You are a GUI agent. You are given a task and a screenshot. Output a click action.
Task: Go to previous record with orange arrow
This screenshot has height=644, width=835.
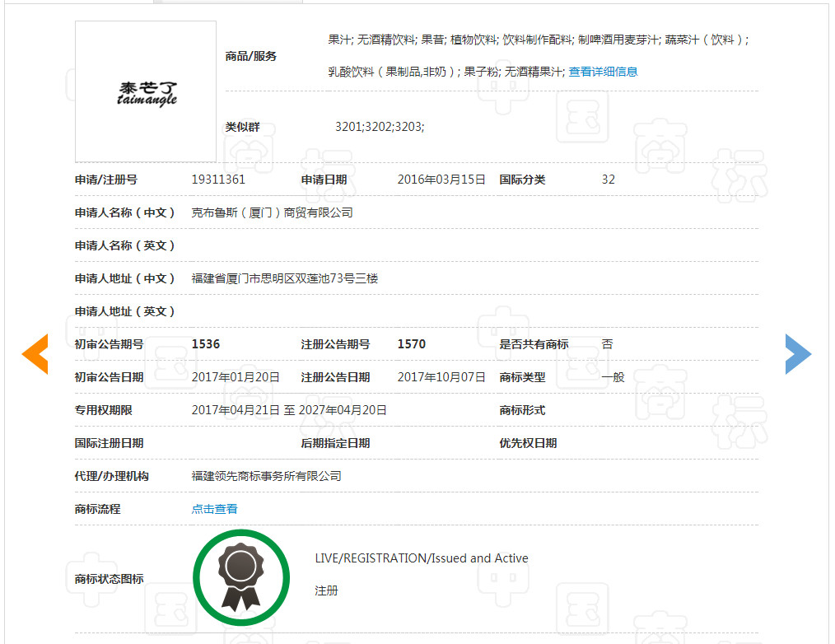[35, 354]
